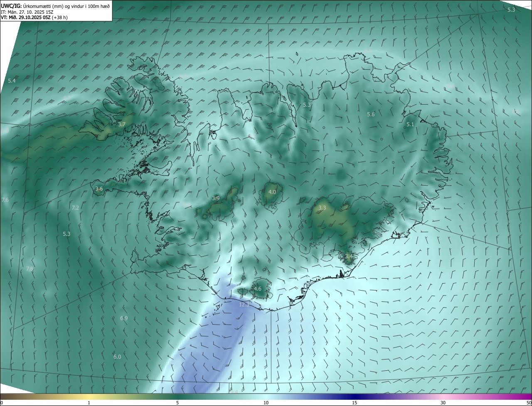Click the 5 tick label on the color bar
Viewport: 532px width, 406px height.
click(177, 403)
